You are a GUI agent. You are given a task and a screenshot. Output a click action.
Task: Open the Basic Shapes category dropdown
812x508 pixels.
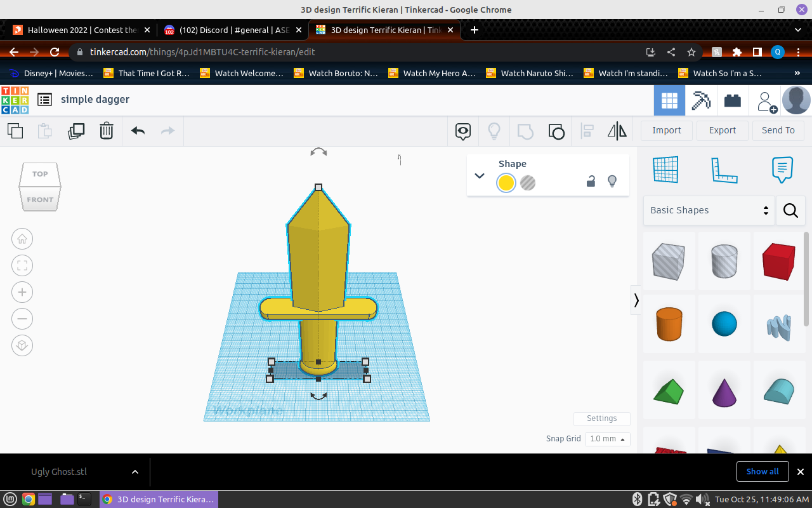[x=709, y=210]
